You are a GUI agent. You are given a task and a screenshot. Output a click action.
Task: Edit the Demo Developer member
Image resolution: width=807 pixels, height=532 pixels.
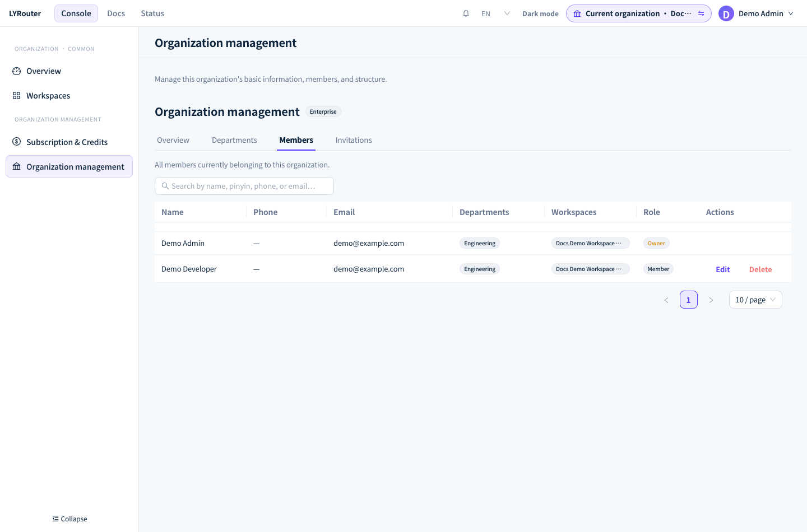(x=723, y=269)
